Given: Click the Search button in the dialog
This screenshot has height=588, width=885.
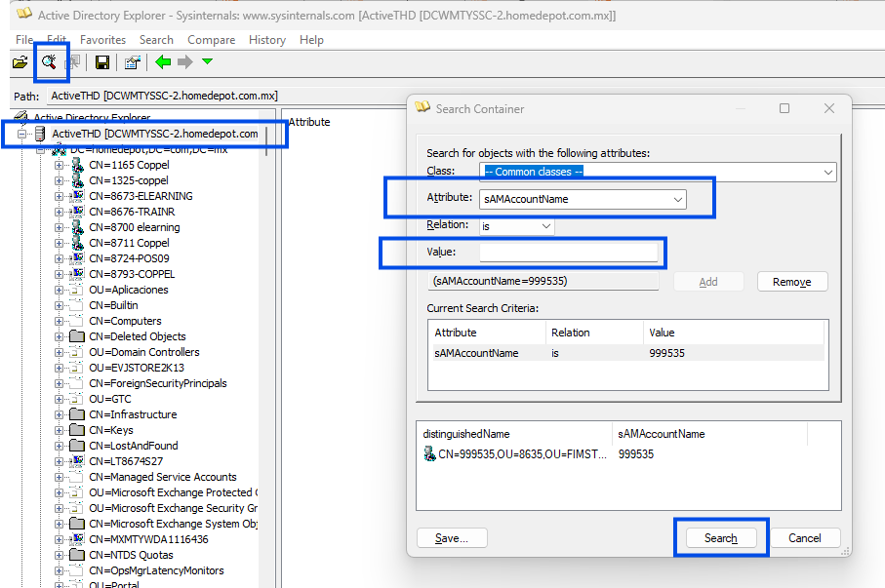Looking at the screenshot, I should 721,538.
